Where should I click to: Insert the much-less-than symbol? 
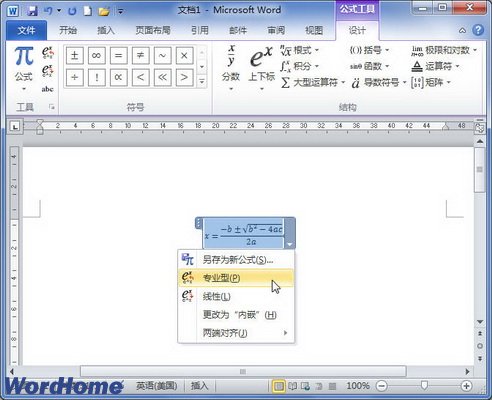[x=162, y=77]
